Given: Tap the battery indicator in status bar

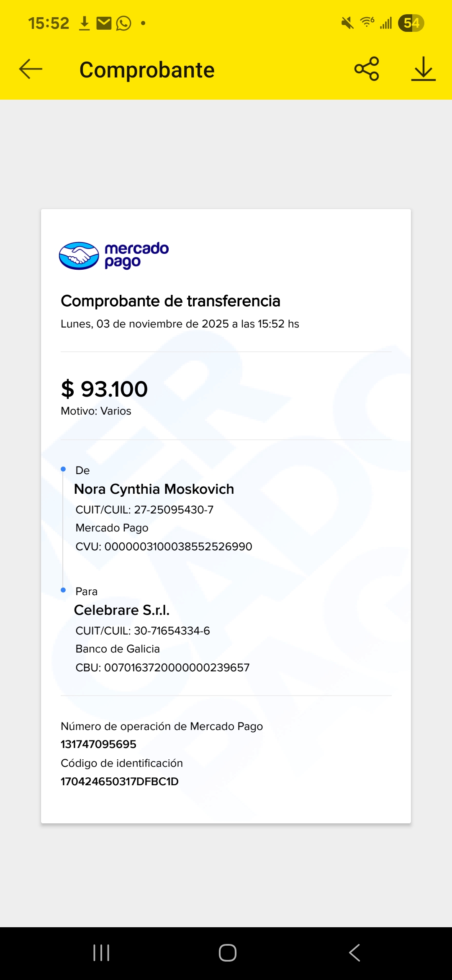Looking at the screenshot, I should [x=411, y=23].
